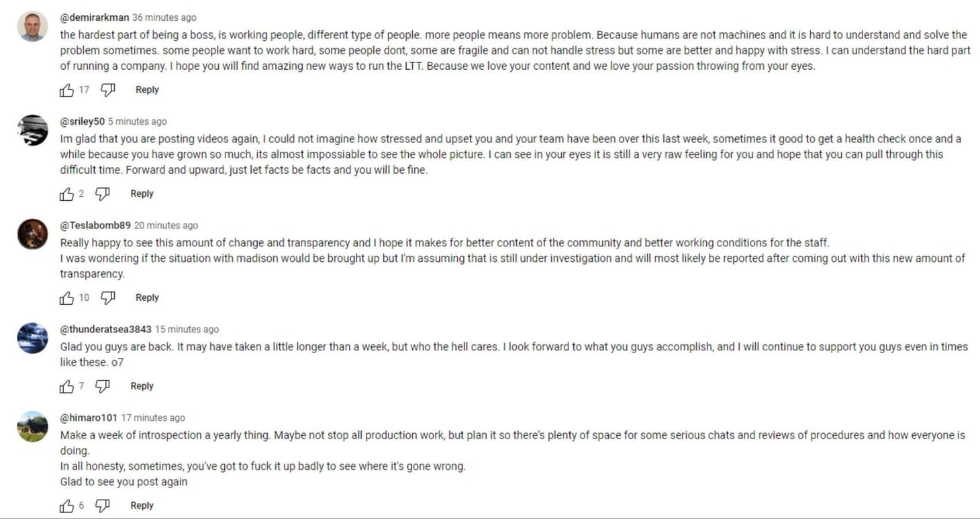Click @himaro101's avatar image
This screenshot has width=980, height=519.
[x=32, y=426]
